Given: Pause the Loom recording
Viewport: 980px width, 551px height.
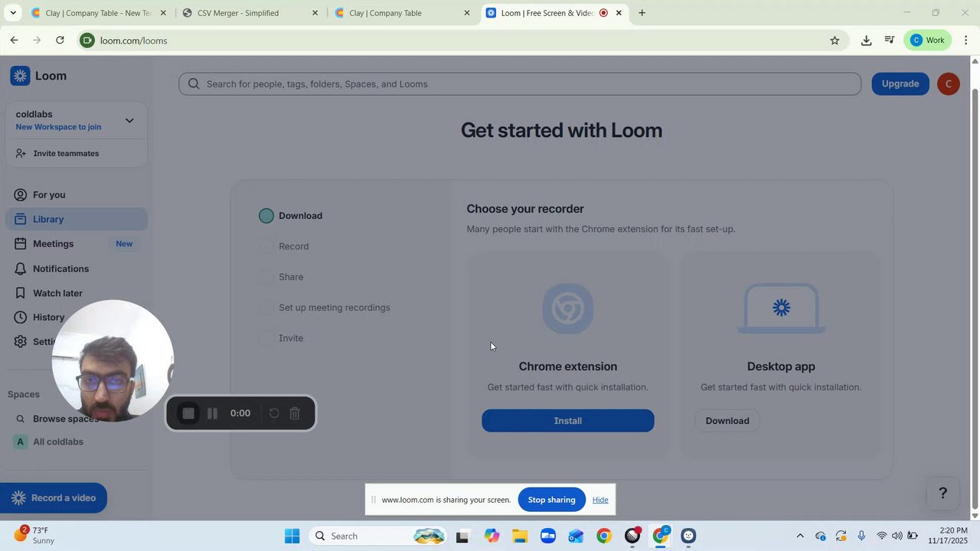Looking at the screenshot, I should point(213,413).
